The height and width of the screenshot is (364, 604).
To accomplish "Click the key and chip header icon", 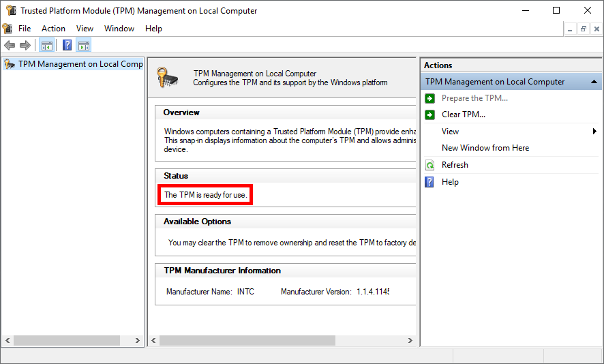I will 168,77.
